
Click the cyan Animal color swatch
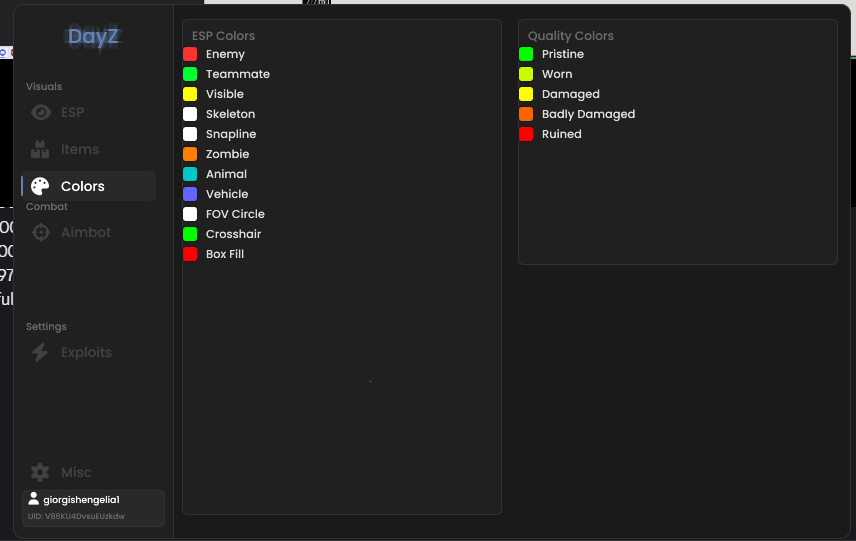tap(190, 174)
